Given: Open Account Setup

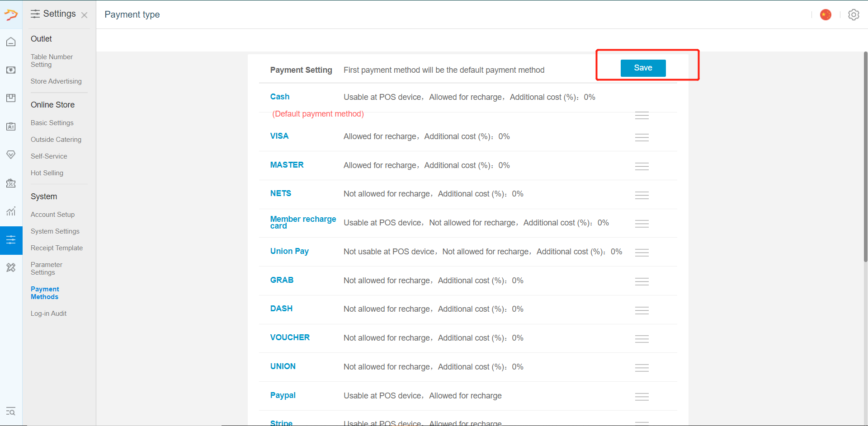Looking at the screenshot, I should coord(52,215).
